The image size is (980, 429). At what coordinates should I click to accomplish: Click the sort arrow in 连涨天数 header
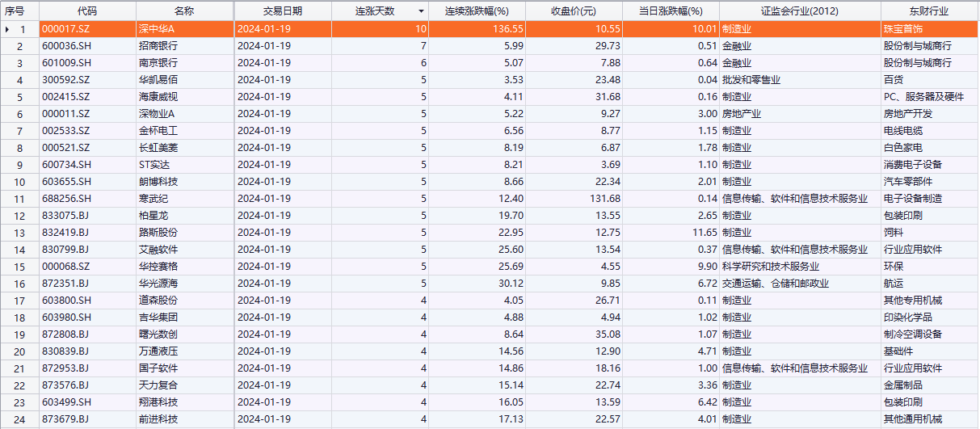421,11
